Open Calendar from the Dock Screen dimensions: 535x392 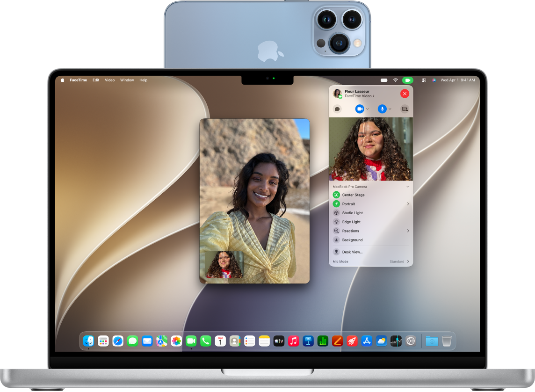point(220,341)
